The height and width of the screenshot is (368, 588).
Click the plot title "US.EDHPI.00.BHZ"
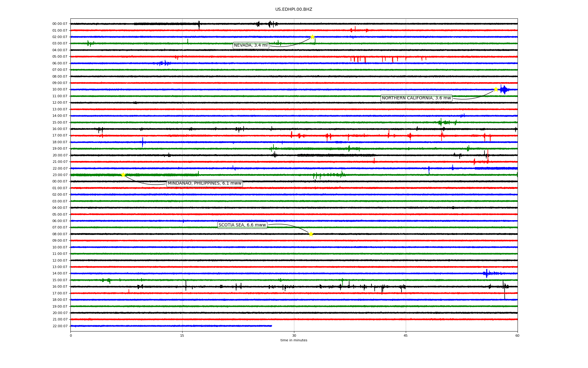[294, 10]
